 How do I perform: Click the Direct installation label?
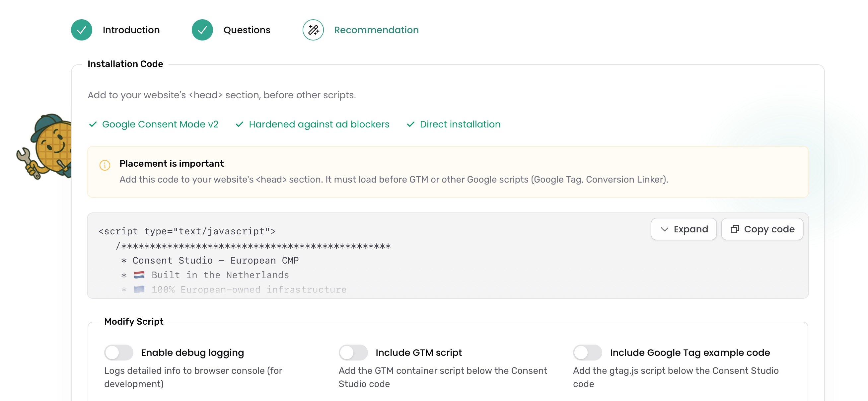pyautogui.click(x=460, y=124)
